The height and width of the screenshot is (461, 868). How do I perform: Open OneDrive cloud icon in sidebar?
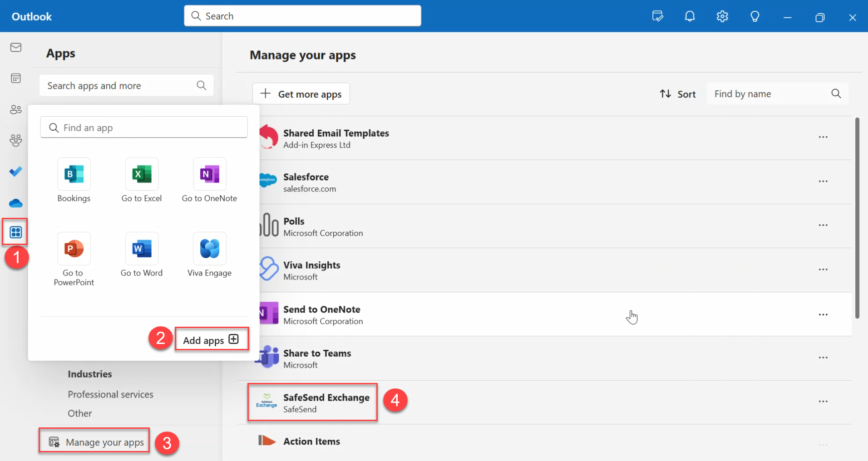(x=16, y=203)
